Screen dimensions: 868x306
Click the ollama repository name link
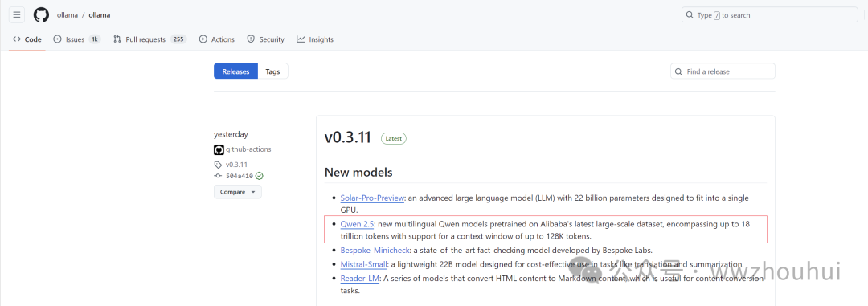[x=99, y=15]
